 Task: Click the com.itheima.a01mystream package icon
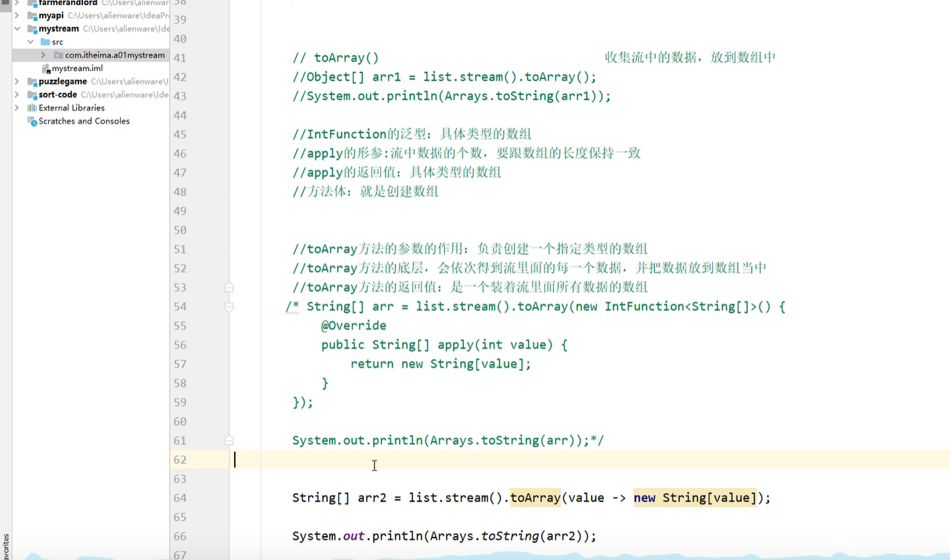tap(57, 54)
